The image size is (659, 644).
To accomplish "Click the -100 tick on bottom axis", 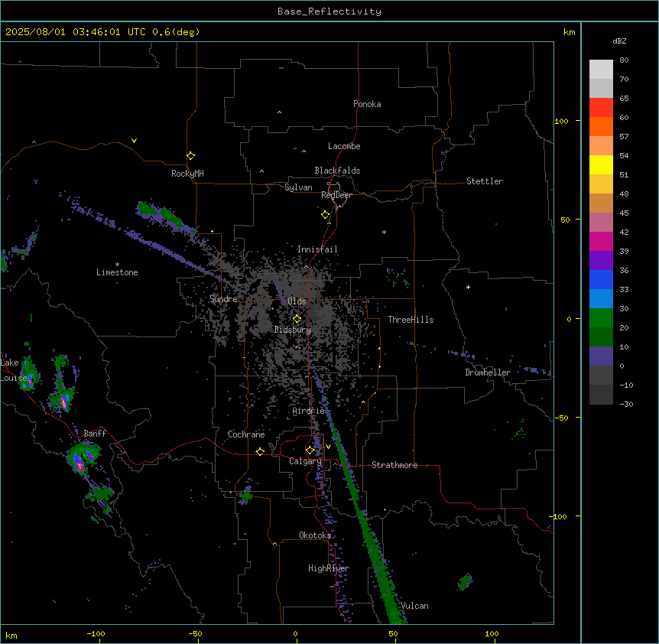I will click(96, 633).
